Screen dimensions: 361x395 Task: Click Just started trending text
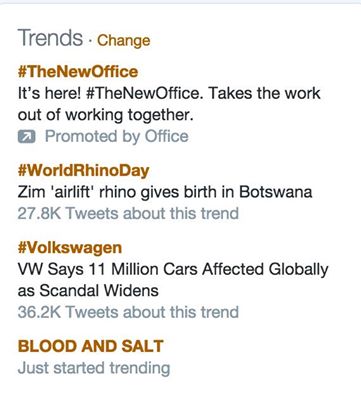(x=94, y=368)
